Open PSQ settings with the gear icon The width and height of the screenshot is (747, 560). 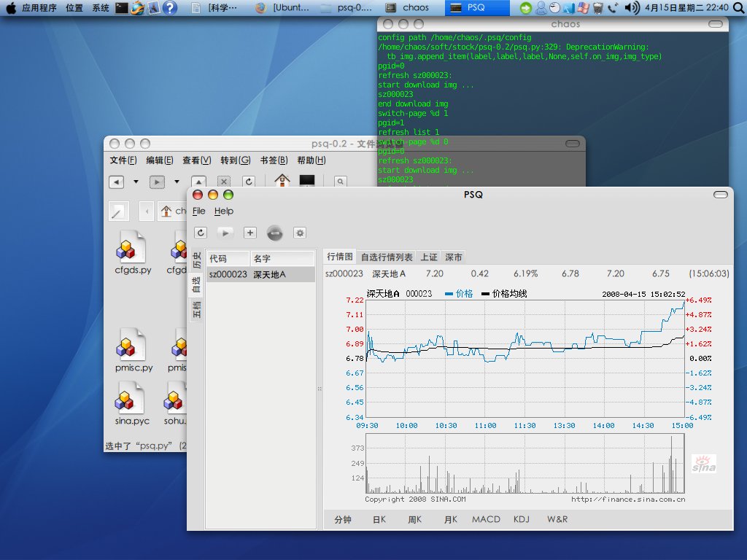300,233
